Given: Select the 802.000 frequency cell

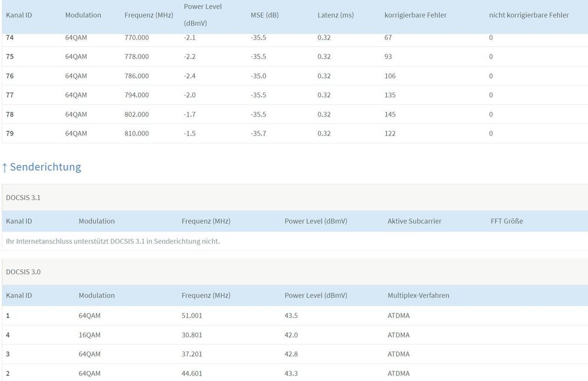Looking at the screenshot, I should tap(137, 114).
